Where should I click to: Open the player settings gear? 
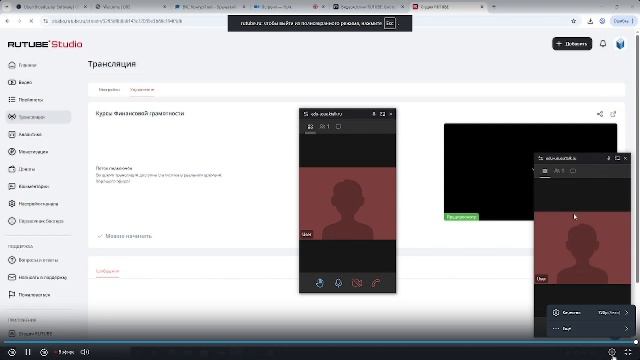611,352
